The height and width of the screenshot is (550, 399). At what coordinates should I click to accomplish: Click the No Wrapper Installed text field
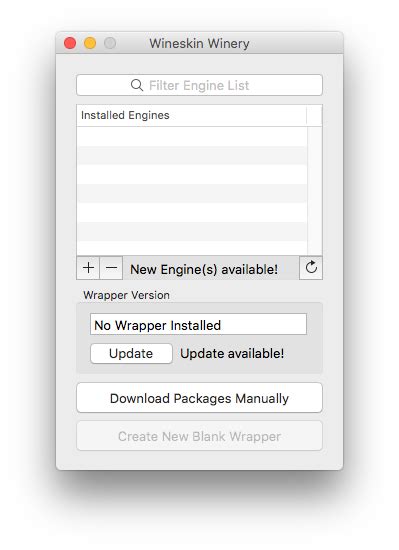point(198,324)
